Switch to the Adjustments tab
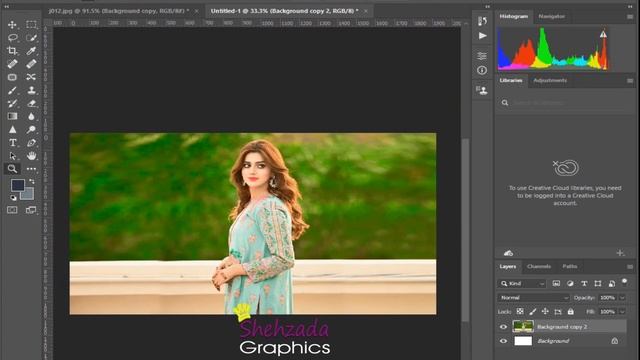640x360 pixels. (550, 80)
